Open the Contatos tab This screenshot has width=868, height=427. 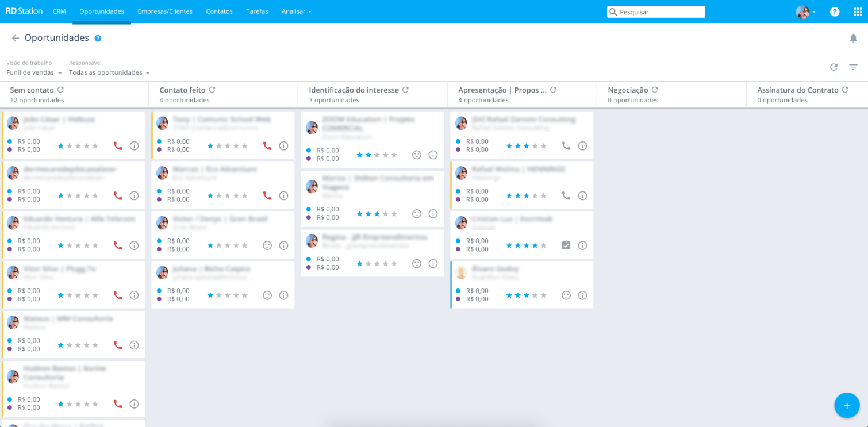(220, 11)
